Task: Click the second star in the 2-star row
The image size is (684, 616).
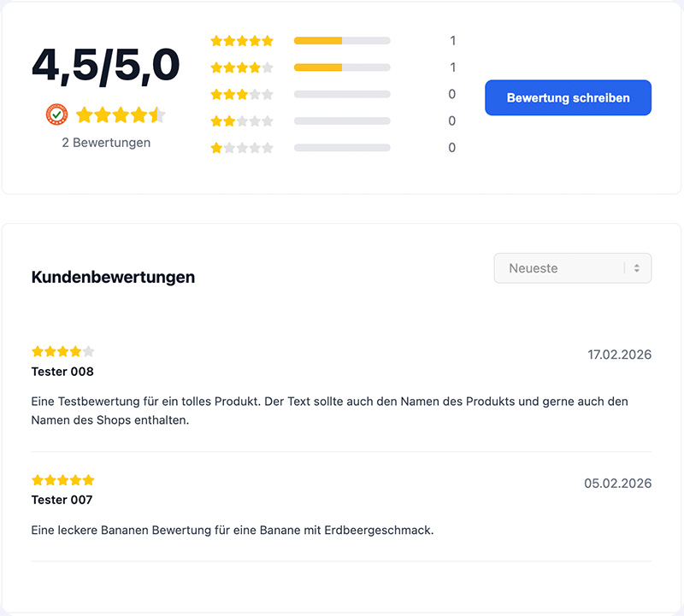Action: pos(230,120)
